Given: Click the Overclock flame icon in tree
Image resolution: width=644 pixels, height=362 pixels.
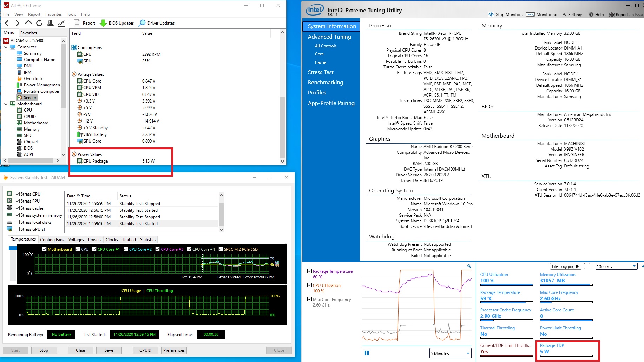Looking at the screenshot, I should click(x=19, y=79).
